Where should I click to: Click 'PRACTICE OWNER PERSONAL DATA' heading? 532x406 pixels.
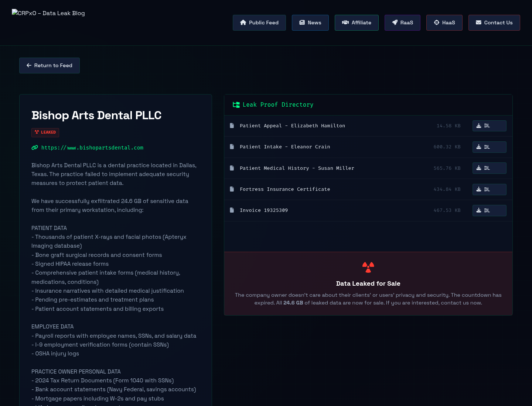tap(76, 372)
